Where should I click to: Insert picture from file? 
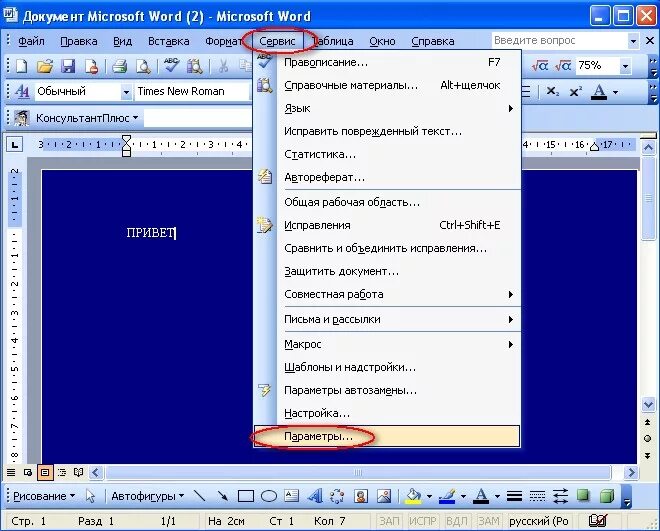[384, 496]
